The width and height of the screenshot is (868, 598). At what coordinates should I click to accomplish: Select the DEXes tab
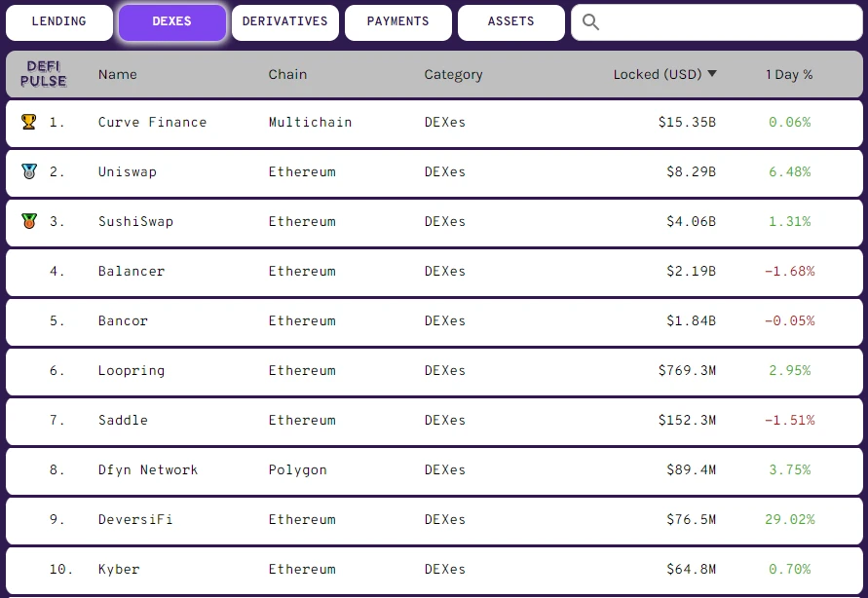coord(172,22)
